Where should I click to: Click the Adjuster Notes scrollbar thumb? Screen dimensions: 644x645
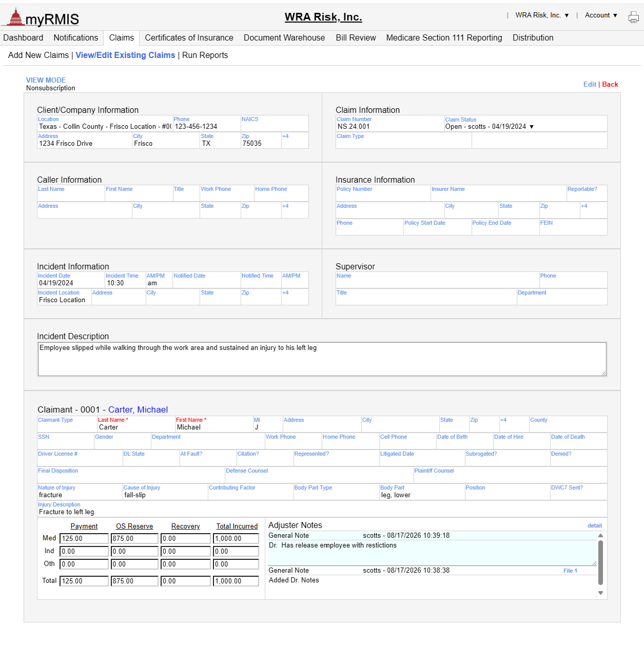click(x=600, y=562)
